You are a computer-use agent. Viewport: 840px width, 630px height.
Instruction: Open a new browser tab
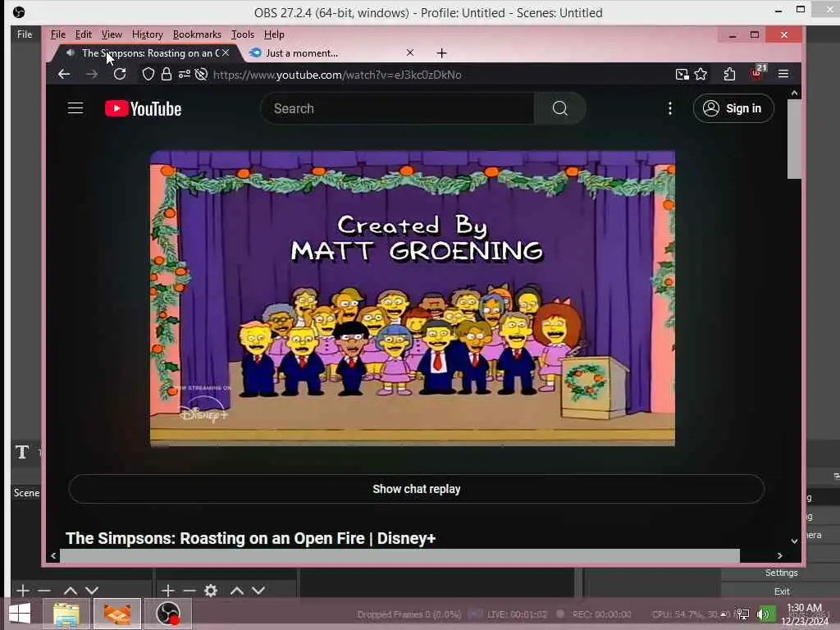click(441, 53)
